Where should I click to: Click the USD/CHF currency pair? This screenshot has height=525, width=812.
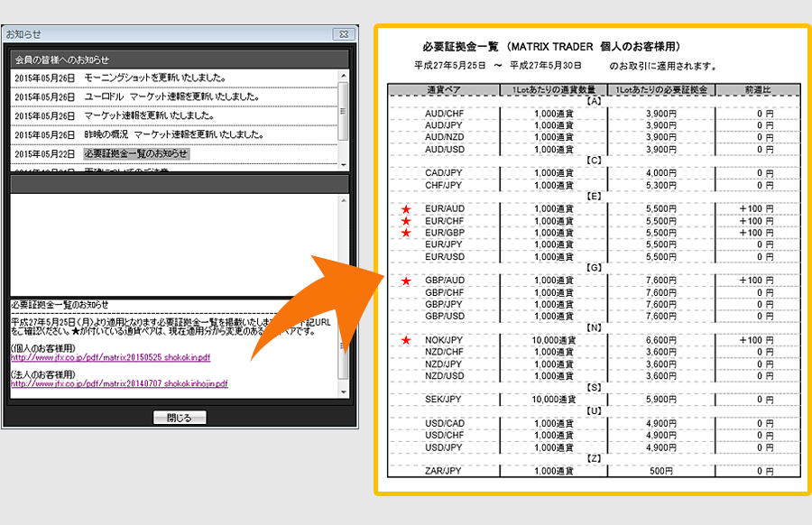[444, 436]
